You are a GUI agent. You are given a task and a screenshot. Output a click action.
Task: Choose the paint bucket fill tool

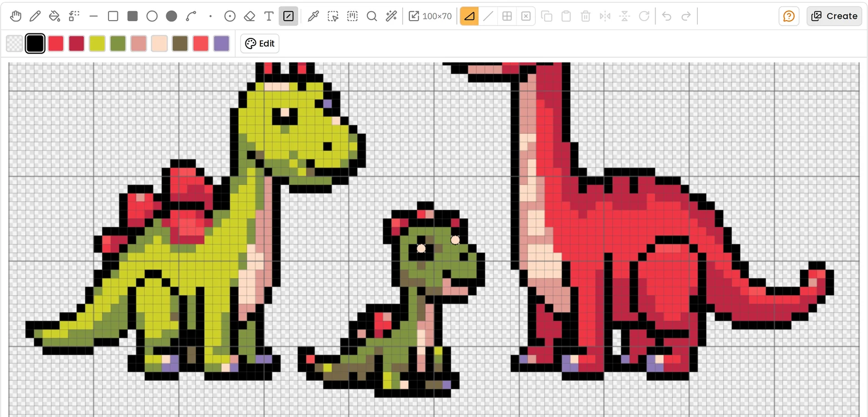click(x=55, y=16)
